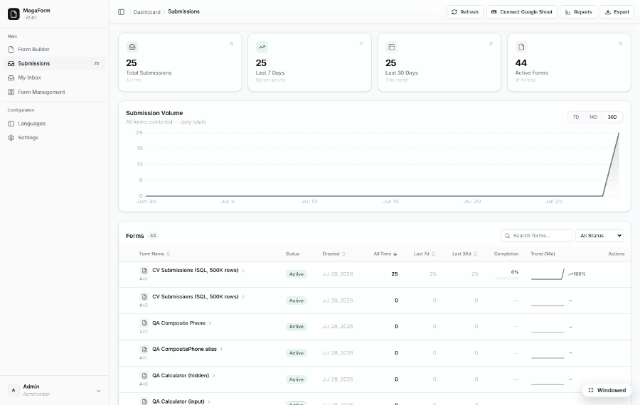Click the Completion column header
Screen dimensions: 640x405
506,254
